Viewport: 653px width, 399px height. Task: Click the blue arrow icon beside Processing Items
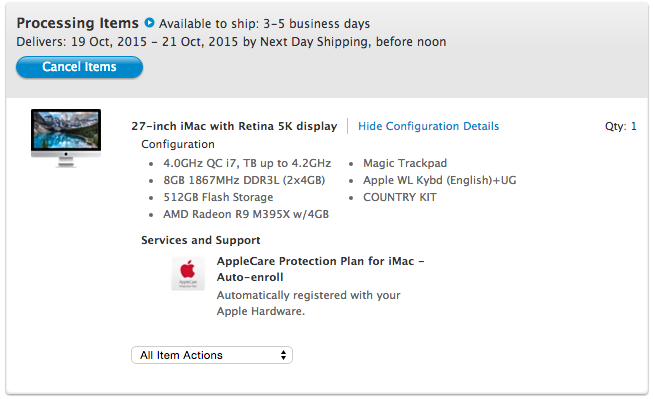point(149,22)
